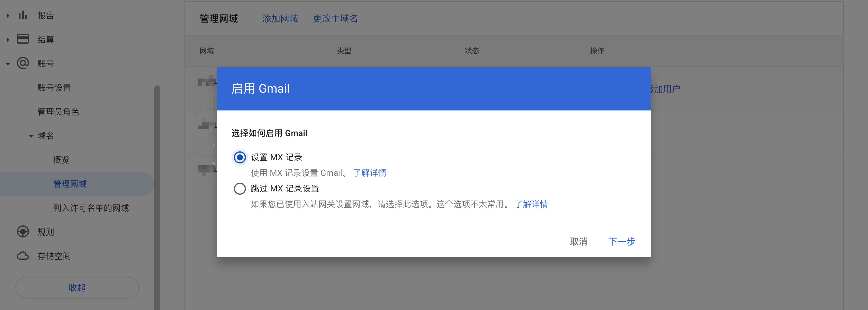Click the 收起 collapse button
Screen dimensions: 868x310
click(x=77, y=287)
